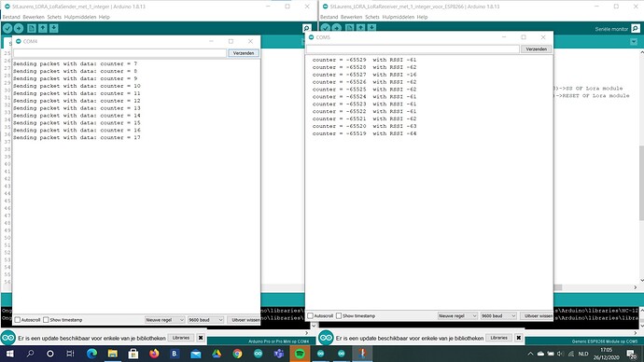Image resolution: width=644 pixels, height=362 pixels.
Task: Open Task View on taskbar
Action: tap(70, 354)
